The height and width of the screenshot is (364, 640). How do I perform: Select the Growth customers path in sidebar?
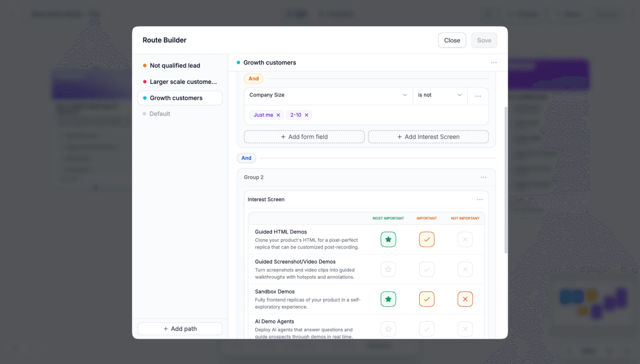pos(180,98)
